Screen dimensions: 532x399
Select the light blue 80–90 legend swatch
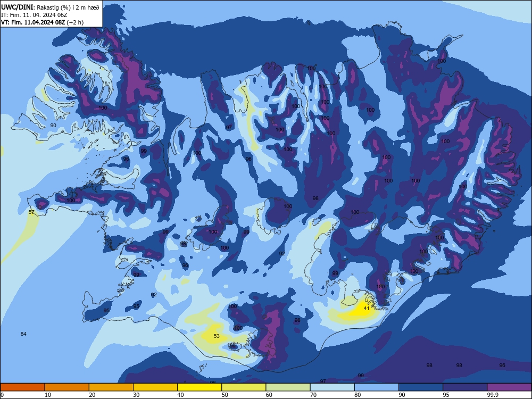377,387
